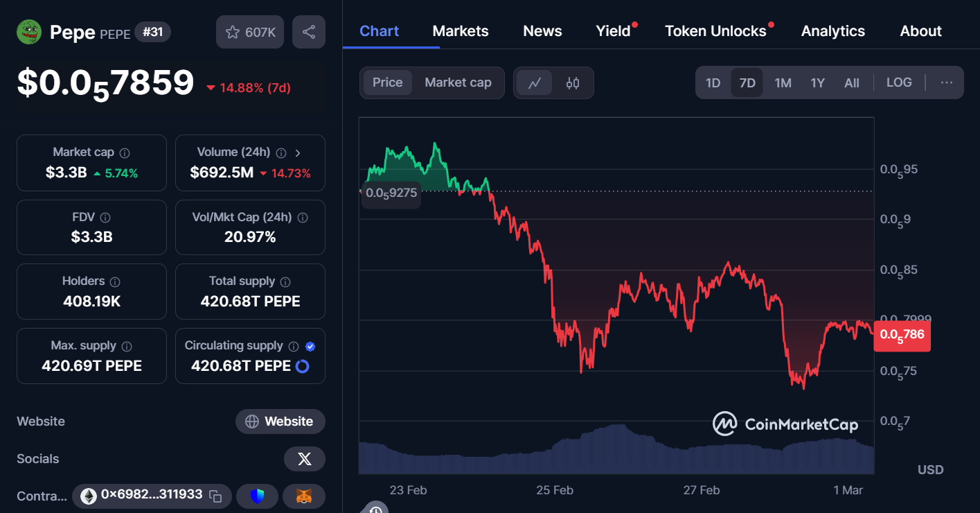This screenshot has width=980, height=513.
Task: Click the 0×6982...311933 contract address
Action: coord(152,495)
